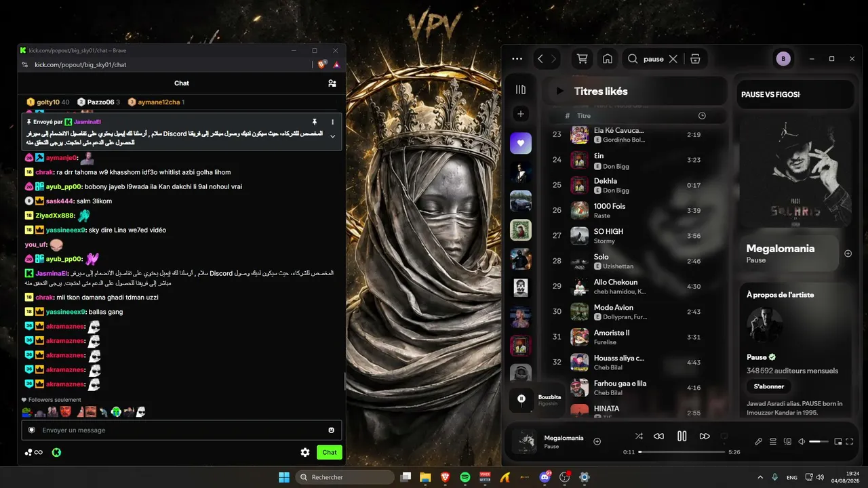This screenshot has width=868, height=488.
Task: Skip to the next track
Action: tap(705, 436)
